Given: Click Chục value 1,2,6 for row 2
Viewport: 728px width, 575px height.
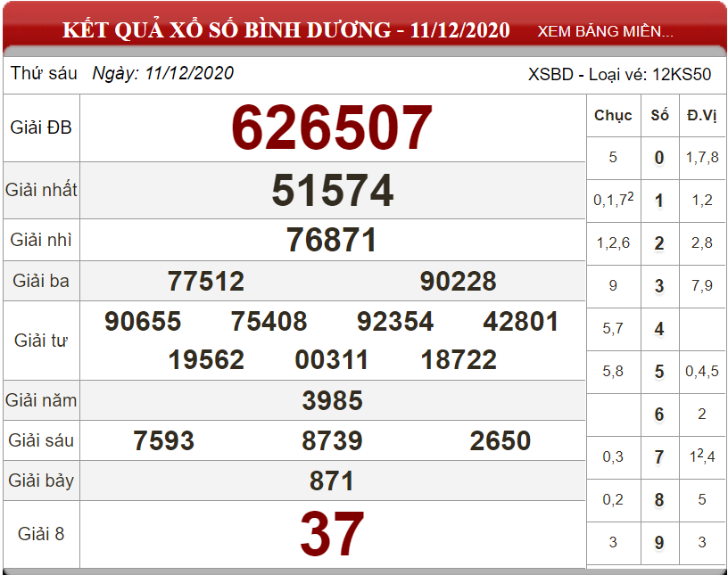Looking at the screenshot, I should [613, 242].
